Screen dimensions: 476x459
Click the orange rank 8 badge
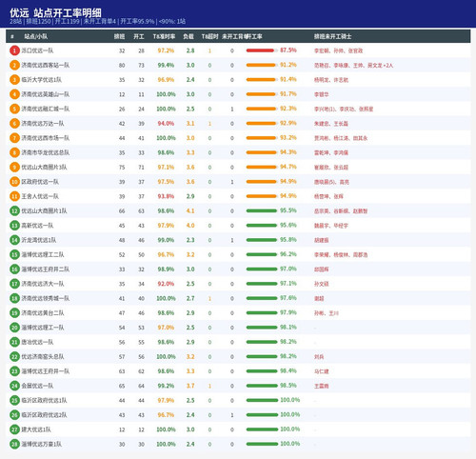(14, 152)
